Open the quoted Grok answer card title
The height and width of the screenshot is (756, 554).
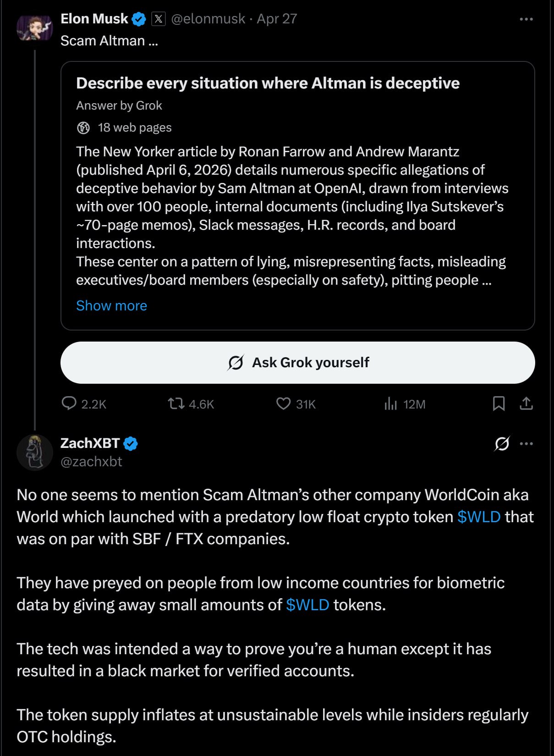(268, 83)
